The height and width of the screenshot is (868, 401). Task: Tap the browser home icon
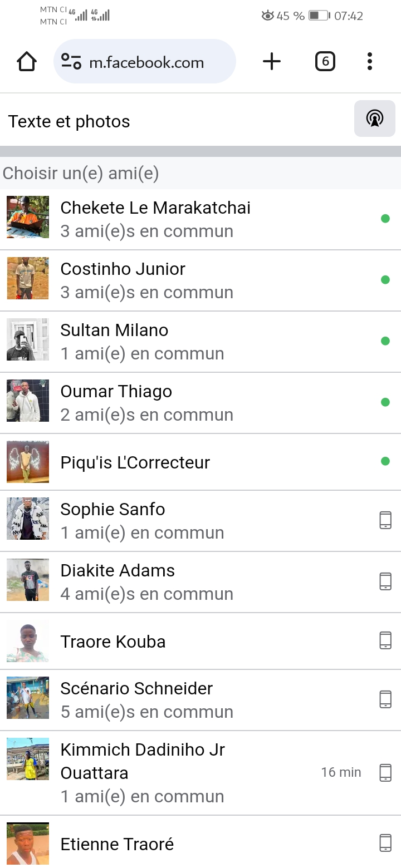click(x=27, y=62)
